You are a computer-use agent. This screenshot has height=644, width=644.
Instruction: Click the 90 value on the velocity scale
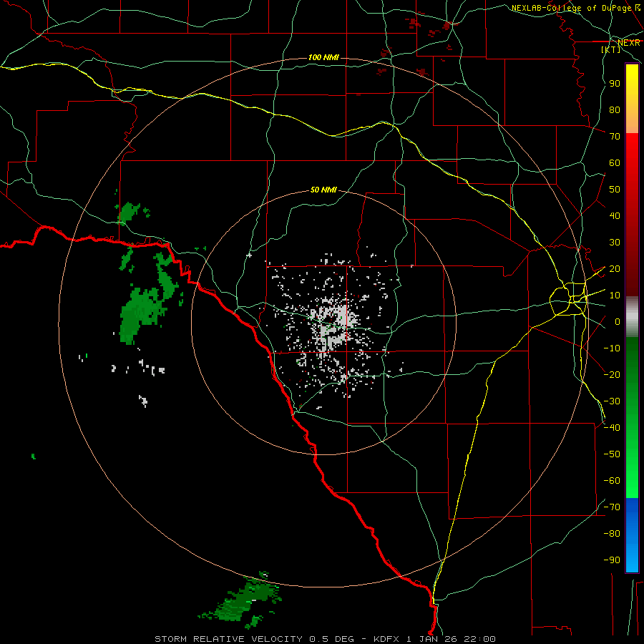pyautogui.click(x=615, y=84)
